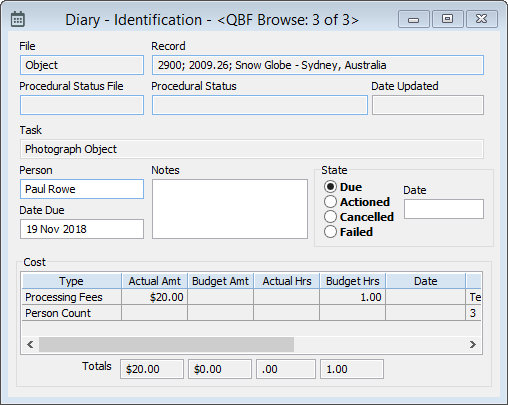Click the File field showing Object
508x405 pixels.
point(82,65)
